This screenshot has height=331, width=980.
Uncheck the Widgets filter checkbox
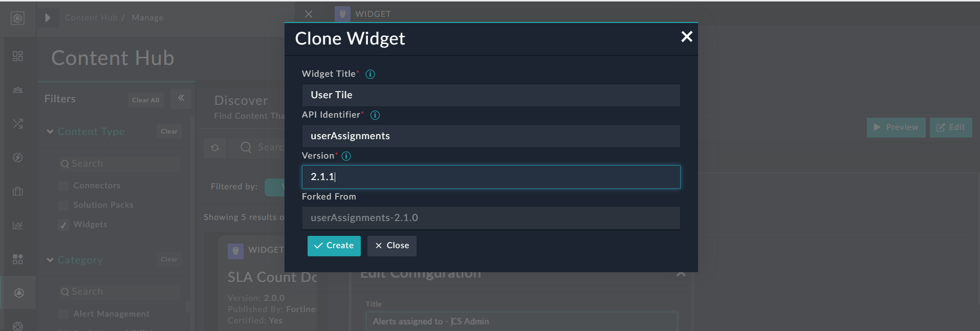click(x=63, y=225)
